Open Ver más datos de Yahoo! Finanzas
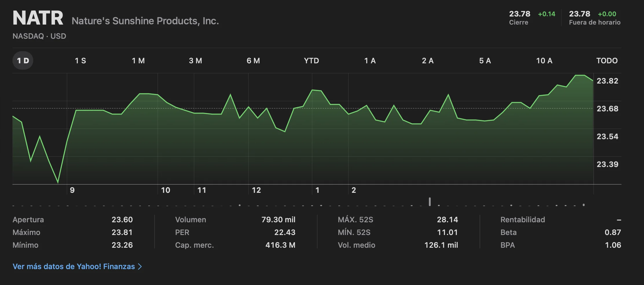 click(73, 266)
